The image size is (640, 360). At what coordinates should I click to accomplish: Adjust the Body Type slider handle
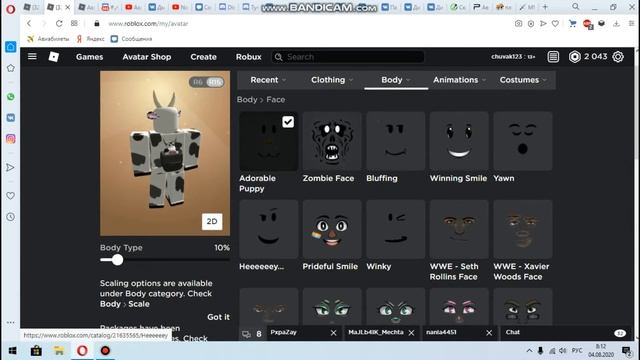(118, 260)
